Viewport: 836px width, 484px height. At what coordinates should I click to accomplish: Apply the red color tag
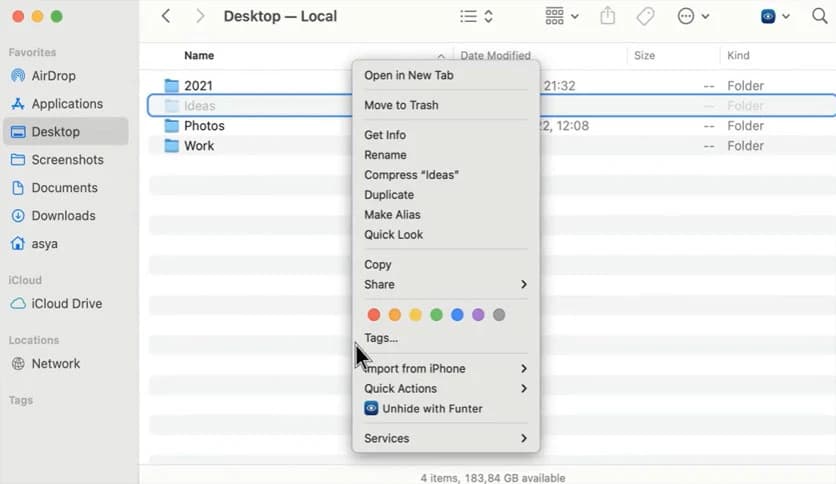tap(374, 315)
